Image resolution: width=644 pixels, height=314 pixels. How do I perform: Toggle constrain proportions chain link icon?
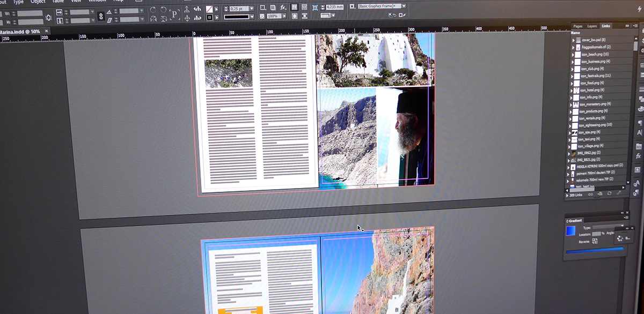tap(101, 17)
